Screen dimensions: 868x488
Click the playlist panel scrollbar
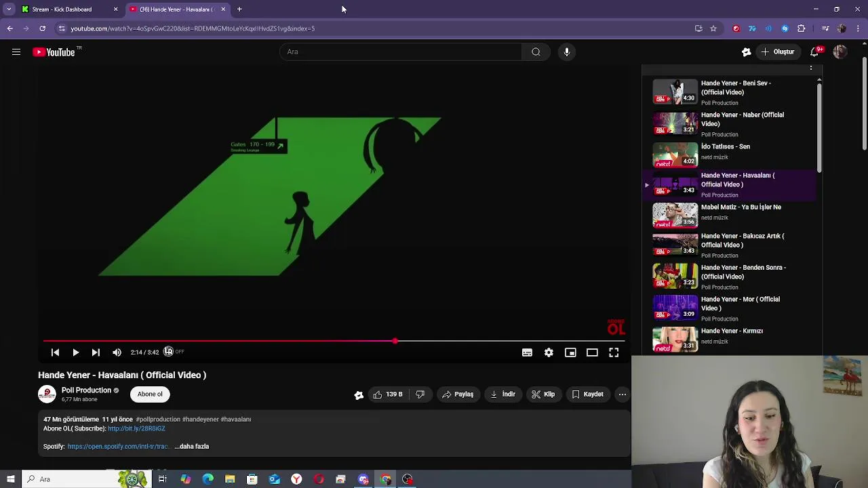(819, 128)
